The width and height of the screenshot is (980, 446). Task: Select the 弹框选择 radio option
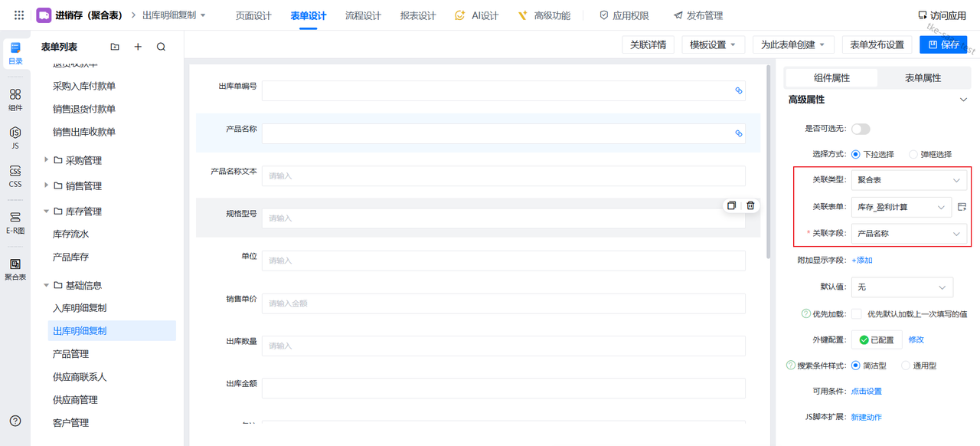[913, 154]
